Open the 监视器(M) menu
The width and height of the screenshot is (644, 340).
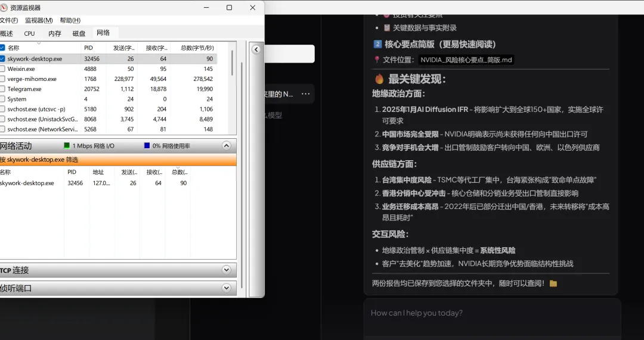point(39,20)
